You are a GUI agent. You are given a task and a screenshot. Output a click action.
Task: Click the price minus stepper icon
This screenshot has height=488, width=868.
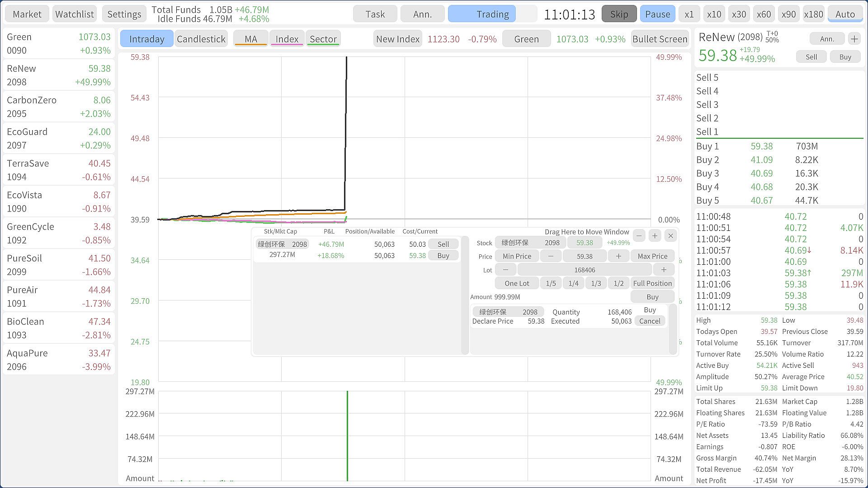coord(551,256)
